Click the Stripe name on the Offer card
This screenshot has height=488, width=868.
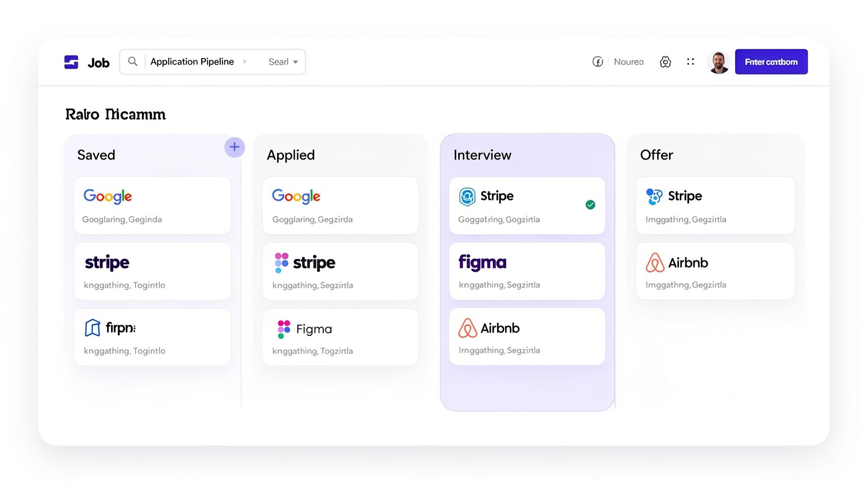pyautogui.click(x=685, y=196)
